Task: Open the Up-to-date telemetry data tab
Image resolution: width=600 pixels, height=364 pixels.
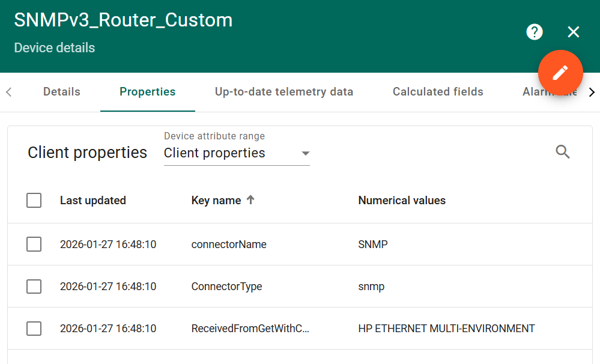Action: point(284,92)
